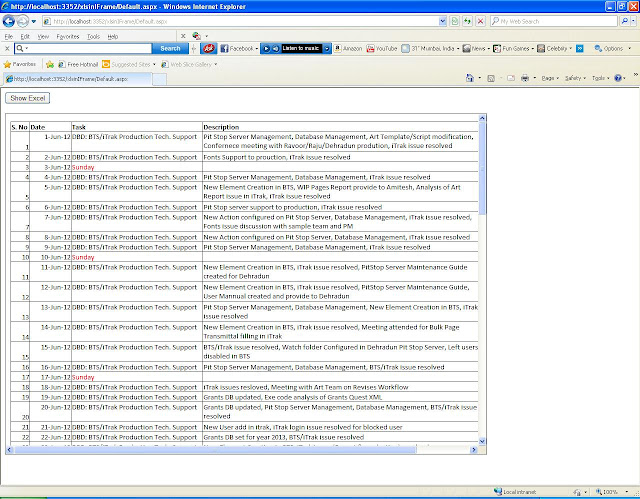Open the Free Hotmail link
The height and width of the screenshot is (499, 640).
tap(78, 64)
